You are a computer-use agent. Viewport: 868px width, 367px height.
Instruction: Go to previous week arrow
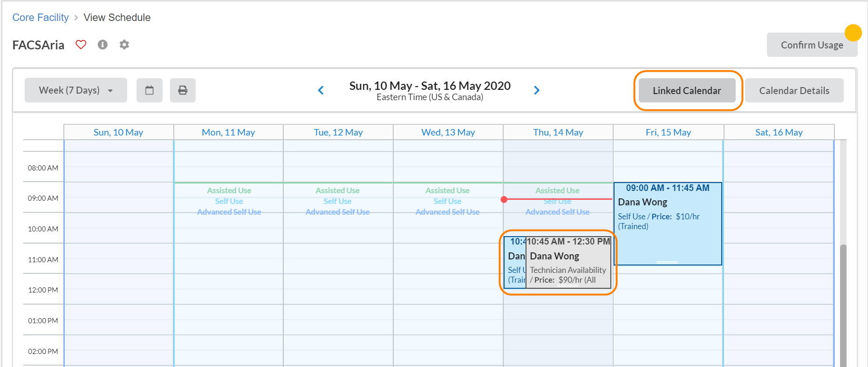tap(321, 90)
